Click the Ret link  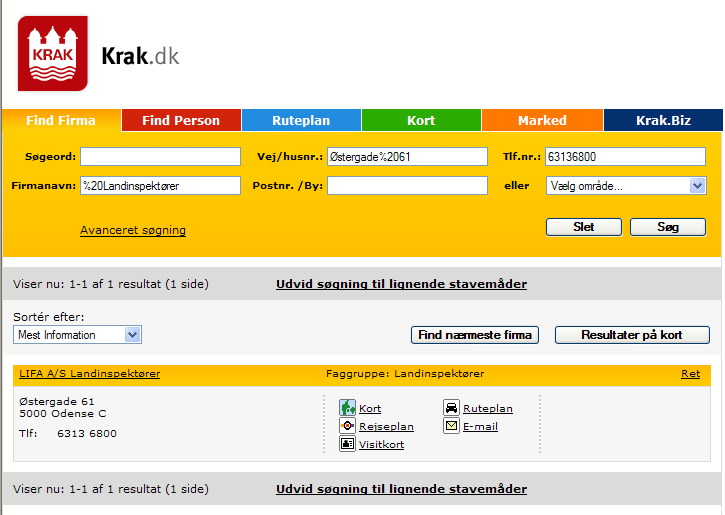690,374
